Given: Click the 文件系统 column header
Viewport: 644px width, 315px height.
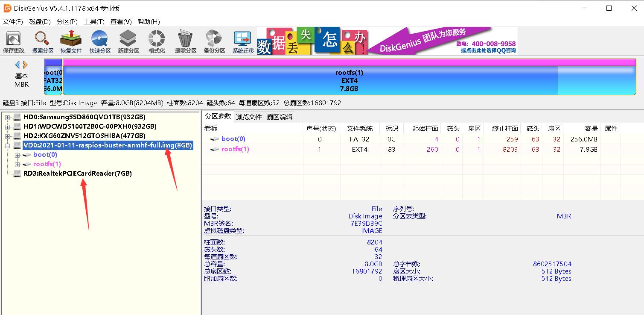Looking at the screenshot, I should click(360, 128).
